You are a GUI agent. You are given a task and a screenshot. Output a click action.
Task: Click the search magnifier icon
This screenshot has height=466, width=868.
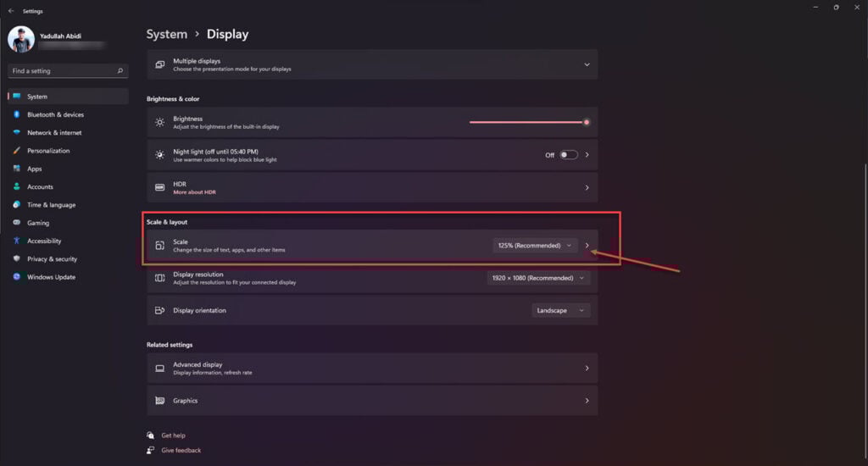[120, 71]
